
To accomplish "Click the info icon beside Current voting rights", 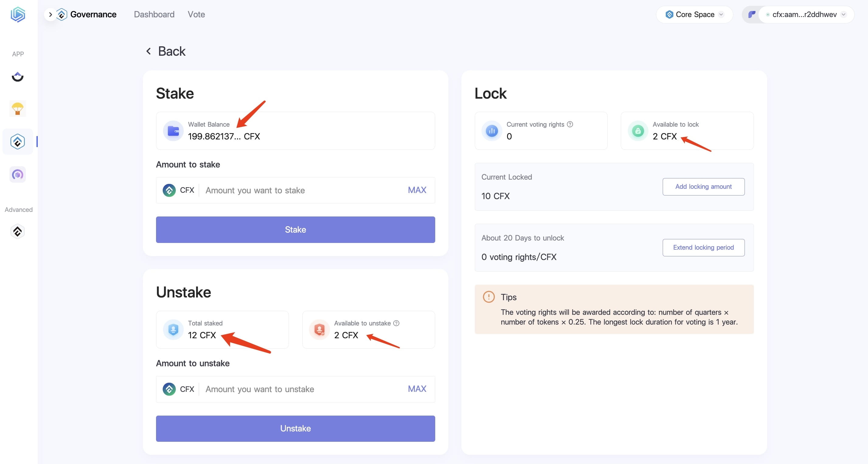I will (x=570, y=124).
